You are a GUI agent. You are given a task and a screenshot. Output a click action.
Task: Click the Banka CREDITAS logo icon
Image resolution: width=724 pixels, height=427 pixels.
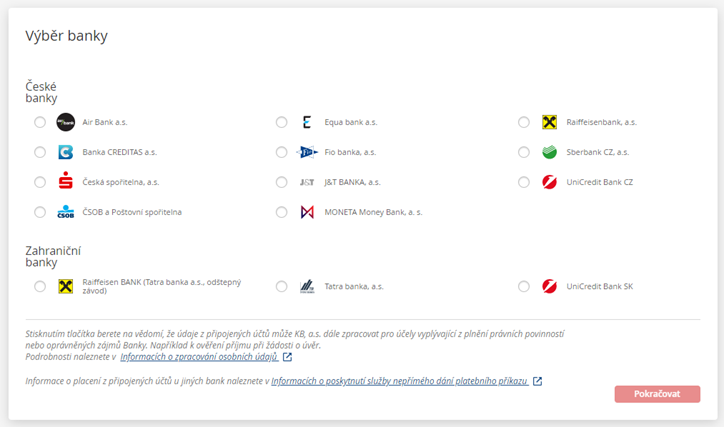click(x=66, y=152)
